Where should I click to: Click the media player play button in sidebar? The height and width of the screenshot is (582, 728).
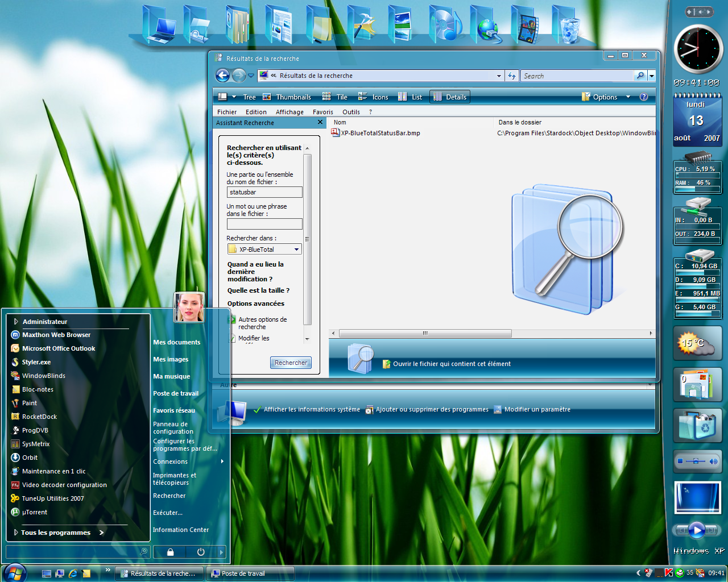tap(697, 530)
